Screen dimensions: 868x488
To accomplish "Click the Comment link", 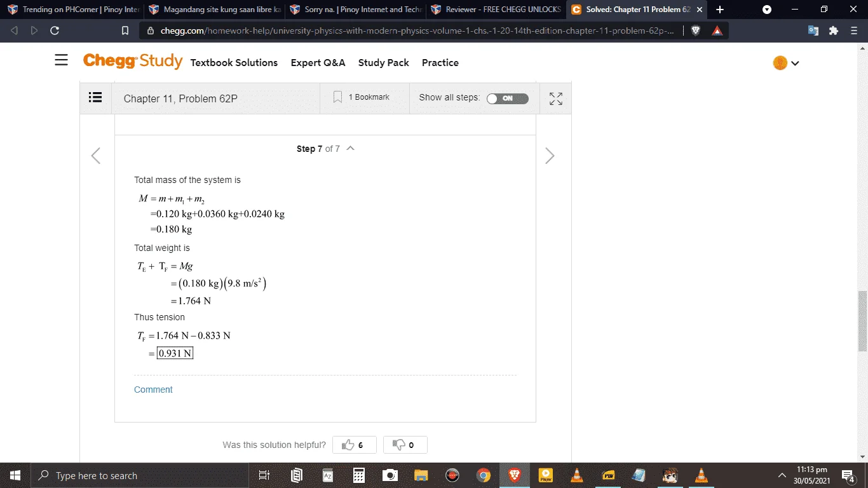I will pyautogui.click(x=153, y=390).
